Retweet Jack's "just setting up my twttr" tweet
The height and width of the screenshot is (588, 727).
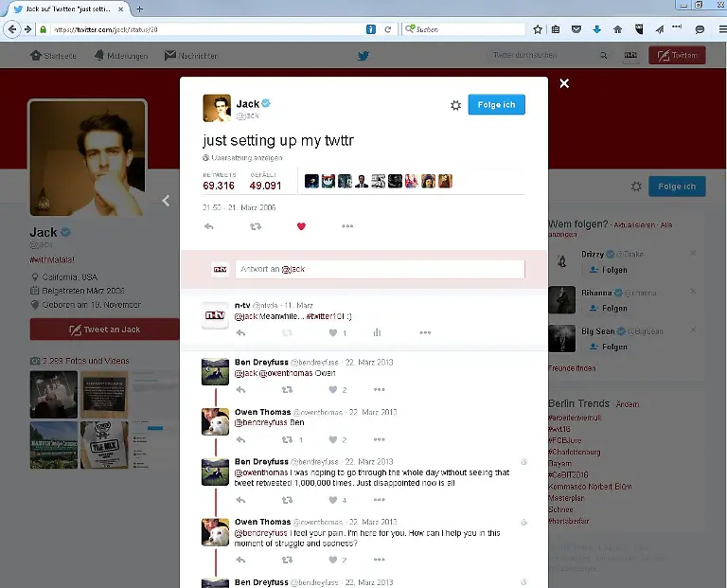point(256,226)
